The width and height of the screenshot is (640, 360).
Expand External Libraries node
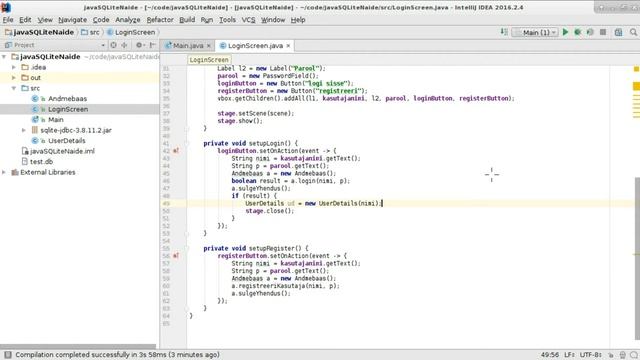click(x=4, y=172)
